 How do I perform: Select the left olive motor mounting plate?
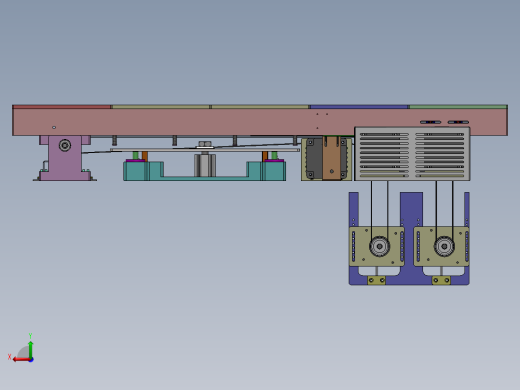coord(377,247)
